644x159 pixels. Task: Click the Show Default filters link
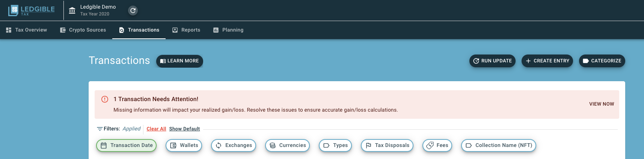click(x=184, y=129)
